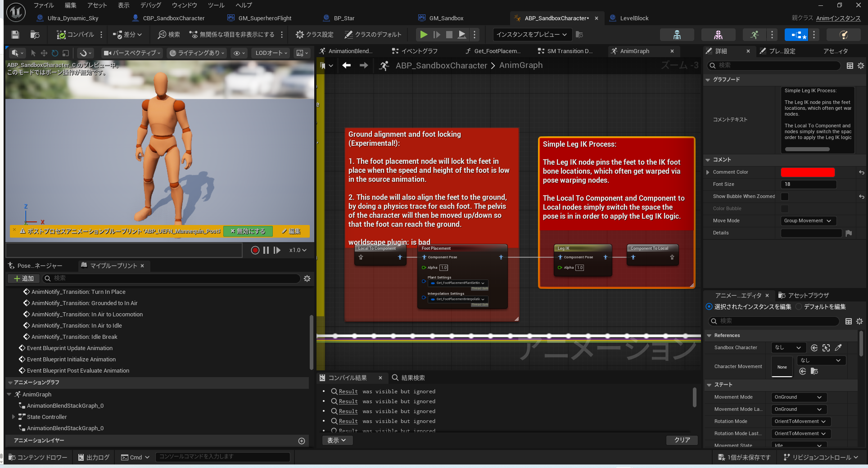Click the Browse to asset icon
The height and width of the screenshot is (468, 868).
point(35,35)
